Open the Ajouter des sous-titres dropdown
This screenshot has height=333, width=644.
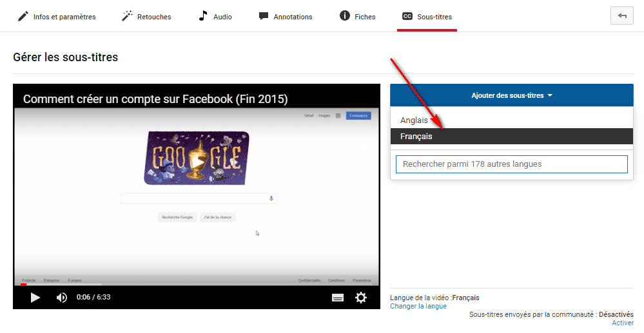click(x=512, y=95)
